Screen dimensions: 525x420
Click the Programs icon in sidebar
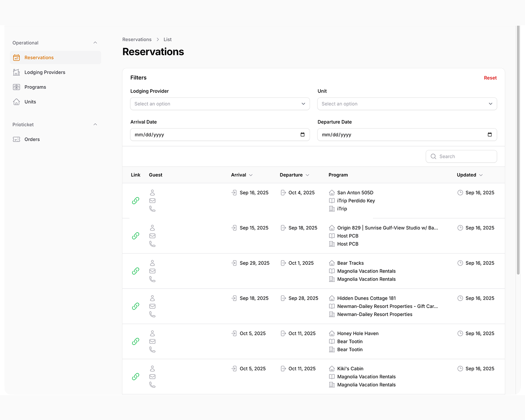click(16, 87)
